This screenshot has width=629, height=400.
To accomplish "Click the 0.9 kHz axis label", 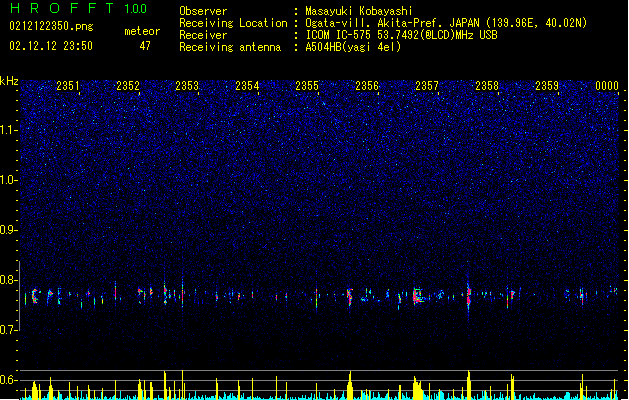I will tap(9, 230).
